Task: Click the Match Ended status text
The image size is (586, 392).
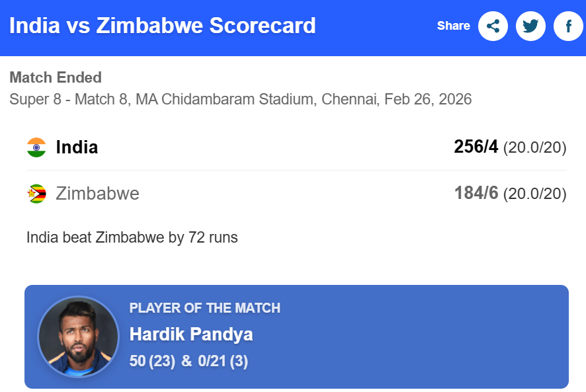Action: [56, 78]
